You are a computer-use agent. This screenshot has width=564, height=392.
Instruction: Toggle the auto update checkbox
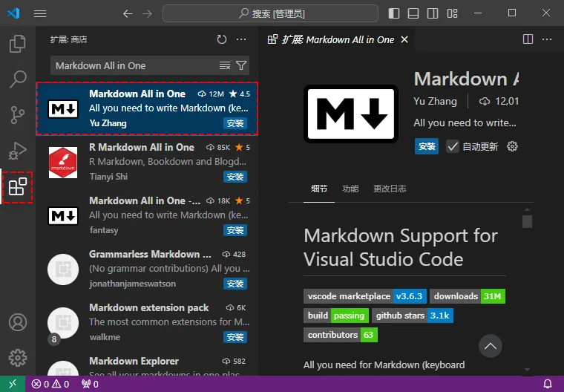[x=453, y=146]
